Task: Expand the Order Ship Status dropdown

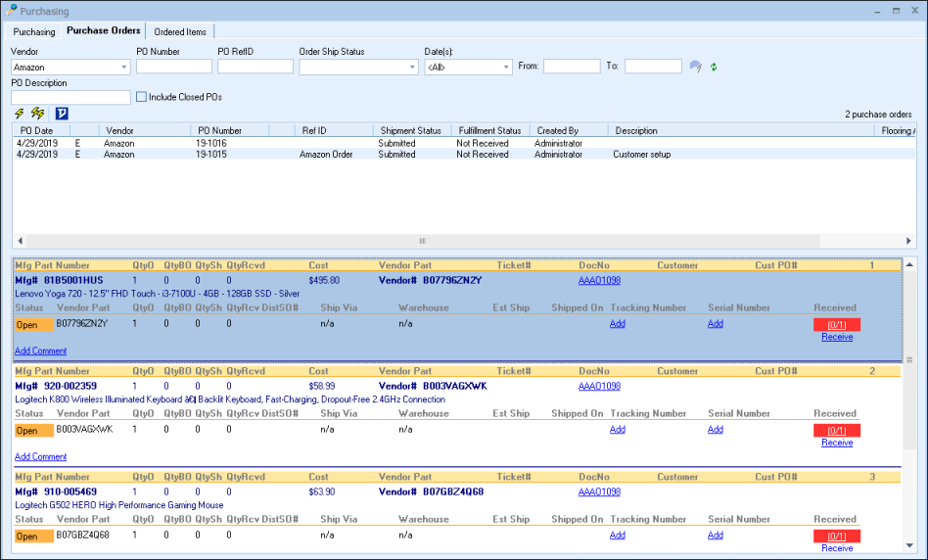Action: click(x=410, y=68)
